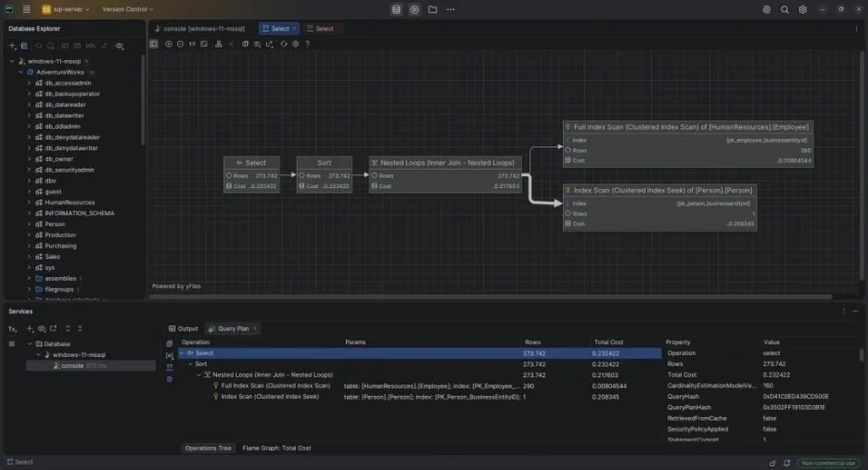Select the INFORMATION_SCHEMA item

tap(79, 213)
